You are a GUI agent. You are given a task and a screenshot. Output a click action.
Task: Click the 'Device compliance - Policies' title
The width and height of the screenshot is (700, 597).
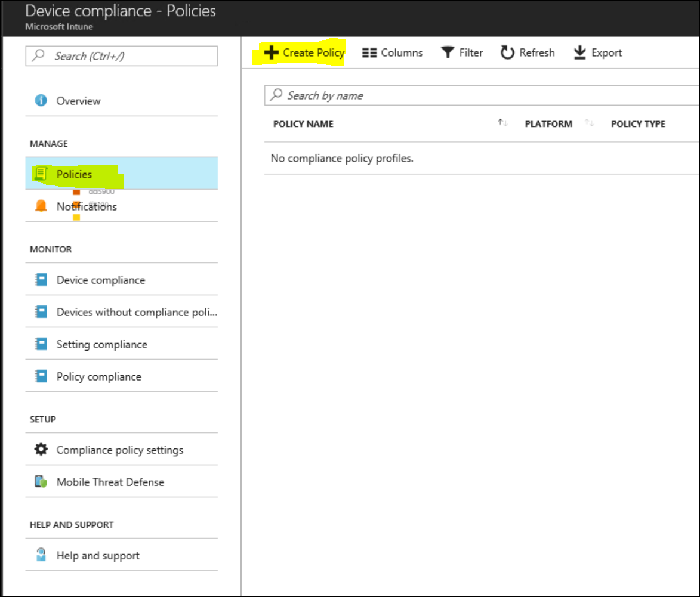coord(121,11)
